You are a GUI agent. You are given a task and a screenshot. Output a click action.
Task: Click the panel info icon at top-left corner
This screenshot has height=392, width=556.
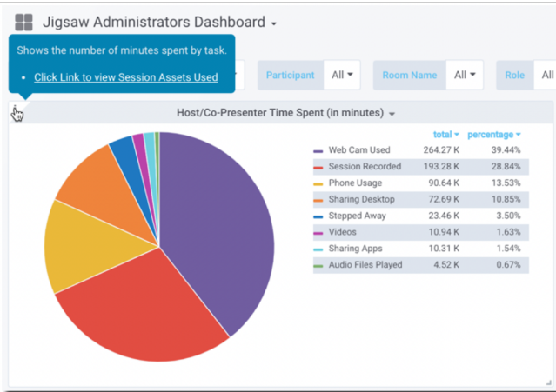(x=15, y=110)
